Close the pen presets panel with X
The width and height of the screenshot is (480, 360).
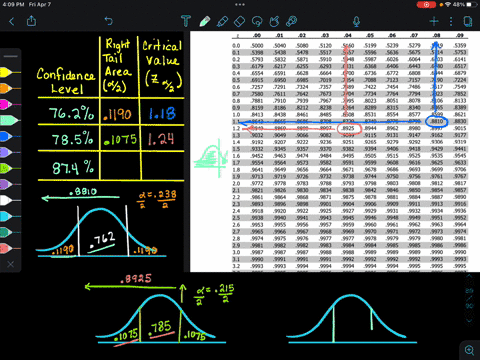pyautogui.click(x=11, y=264)
